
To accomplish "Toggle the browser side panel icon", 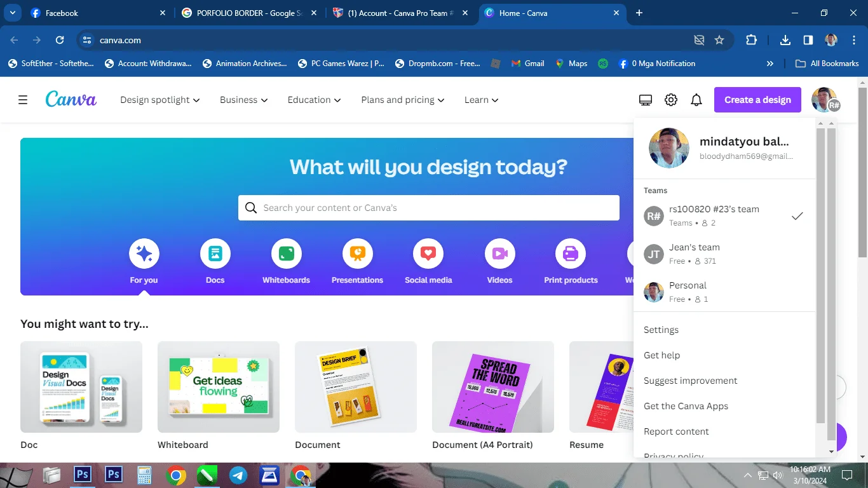I will [808, 40].
